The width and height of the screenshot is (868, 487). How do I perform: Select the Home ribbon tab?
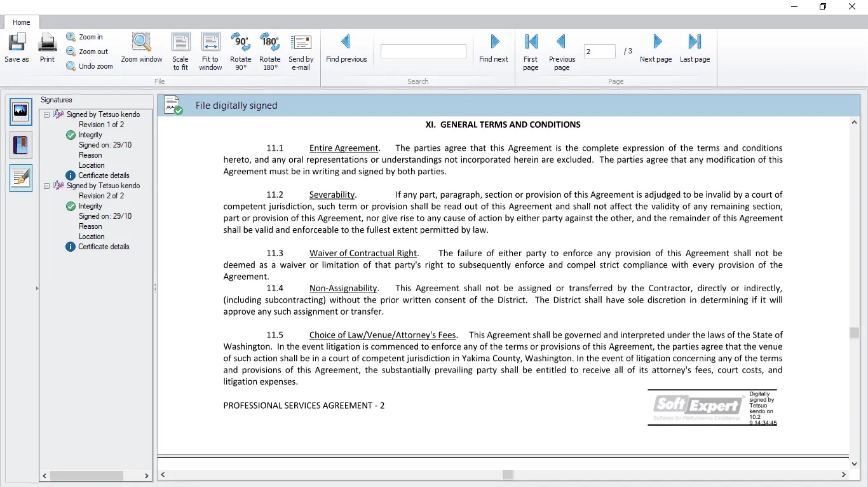pos(22,22)
